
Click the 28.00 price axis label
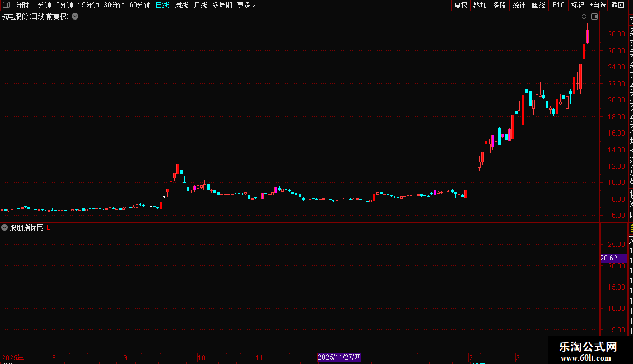click(616, 34)
